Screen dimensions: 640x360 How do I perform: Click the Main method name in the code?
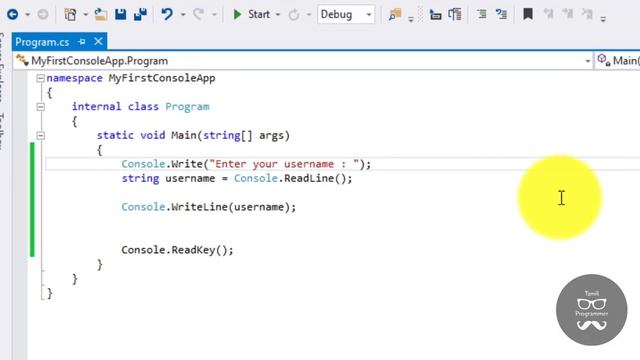[184, 136]
